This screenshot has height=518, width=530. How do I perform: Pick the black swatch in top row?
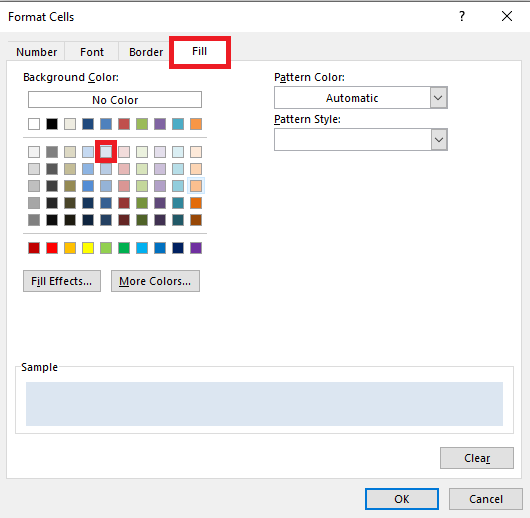[x=52, y=124]
